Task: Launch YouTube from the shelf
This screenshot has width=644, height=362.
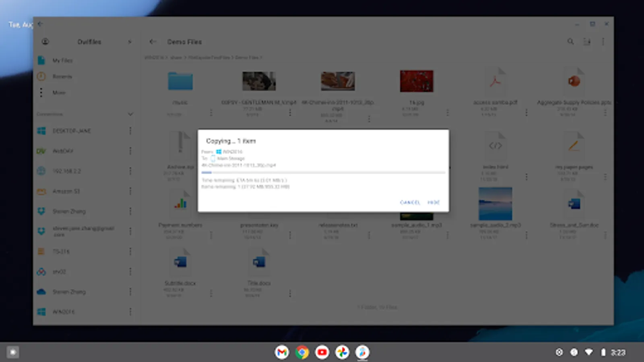Action: tap(322, 352)
